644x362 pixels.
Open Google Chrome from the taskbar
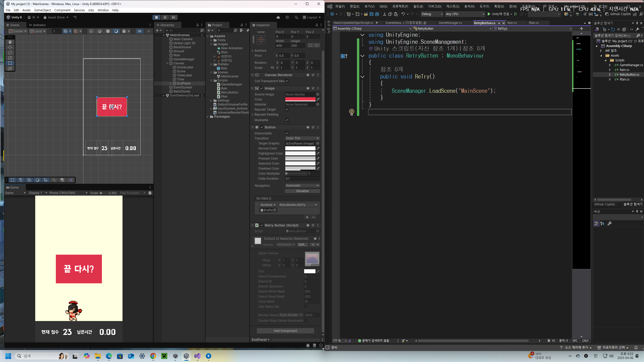pos(153,356)
